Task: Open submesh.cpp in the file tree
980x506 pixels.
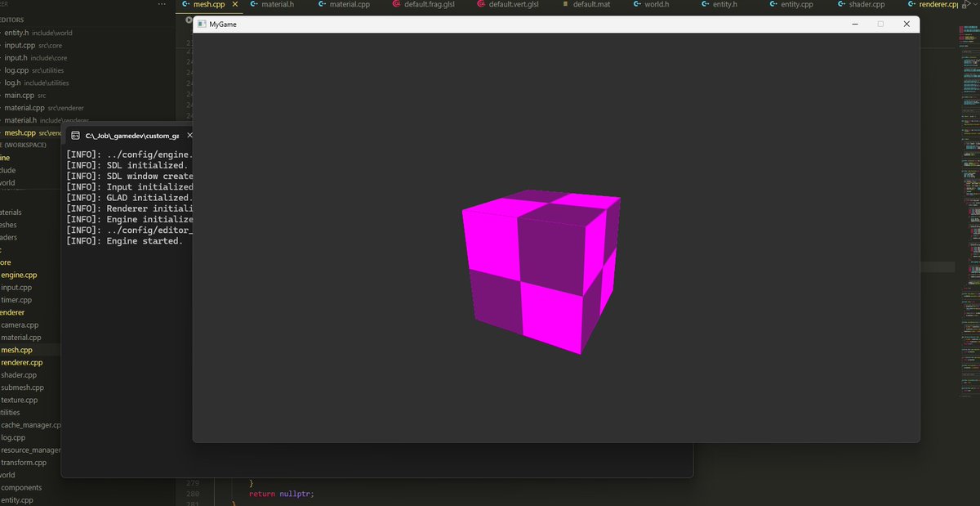Action: click(23, 387)
